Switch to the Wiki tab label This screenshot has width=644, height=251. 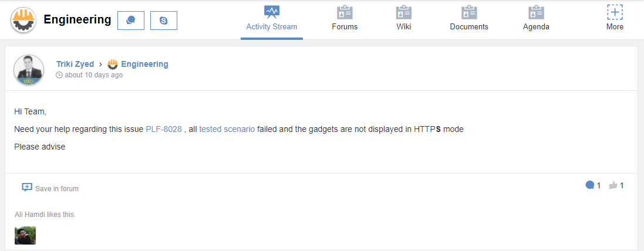[x=404, y=26]
